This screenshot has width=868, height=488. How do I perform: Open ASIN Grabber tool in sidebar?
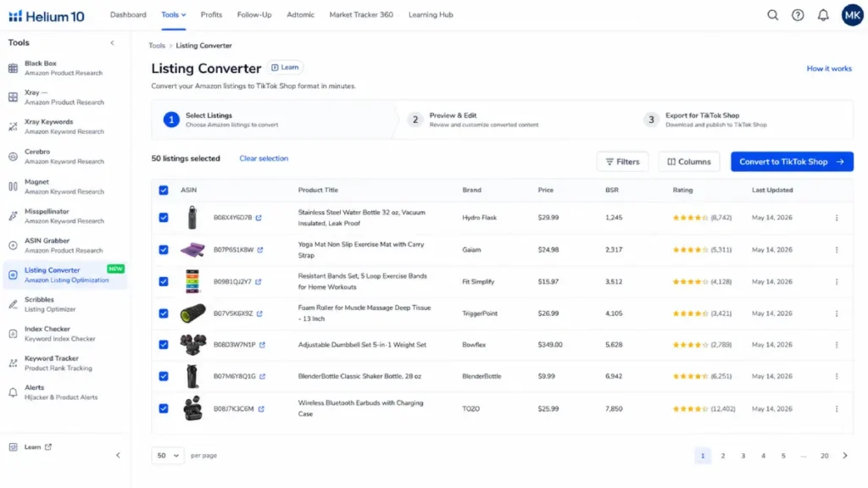[64, 245]
